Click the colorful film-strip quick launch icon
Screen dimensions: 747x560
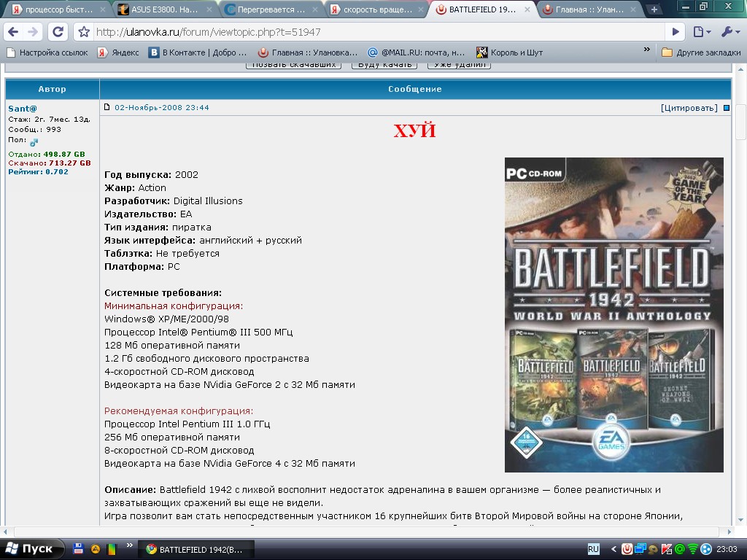(112, 549)
